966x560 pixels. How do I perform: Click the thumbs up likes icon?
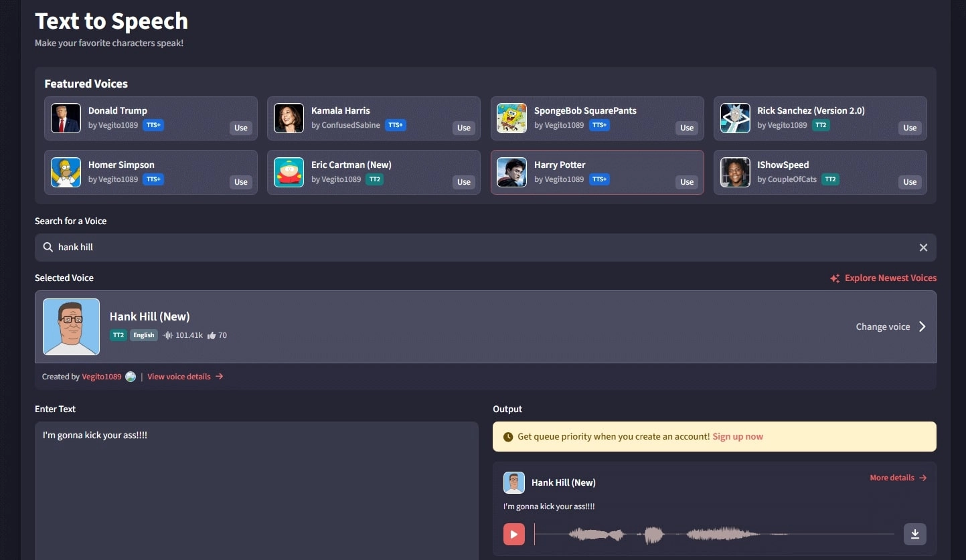pyautogui.click(x=212, y=335)
